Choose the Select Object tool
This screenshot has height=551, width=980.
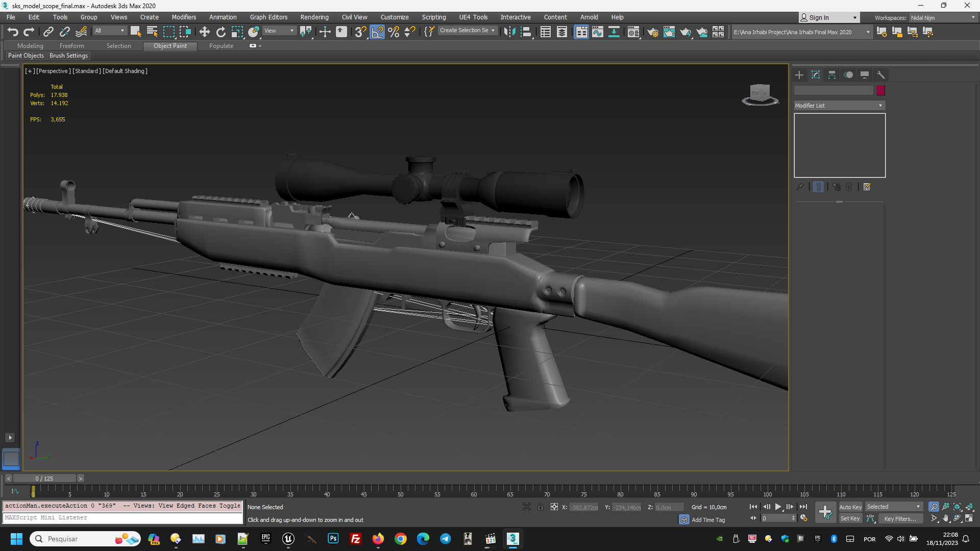136,32
